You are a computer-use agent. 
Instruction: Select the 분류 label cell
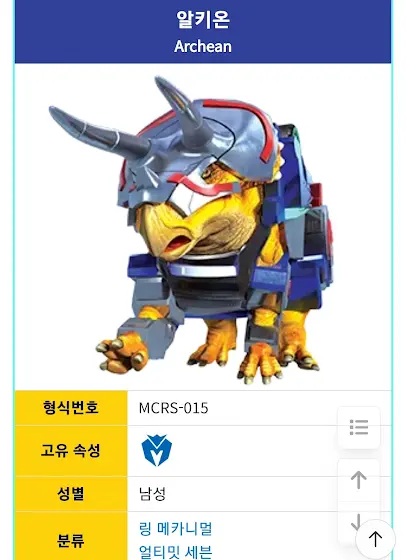point(71,536)
